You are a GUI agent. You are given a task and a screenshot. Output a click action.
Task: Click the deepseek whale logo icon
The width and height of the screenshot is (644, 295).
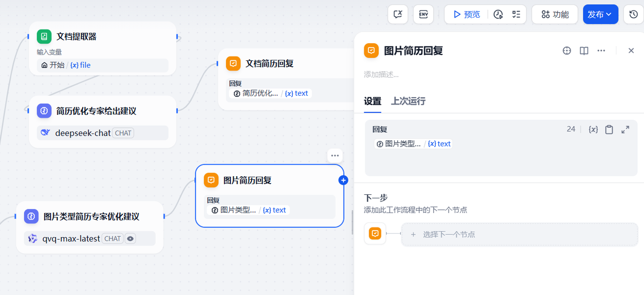[x=46, y=133]
